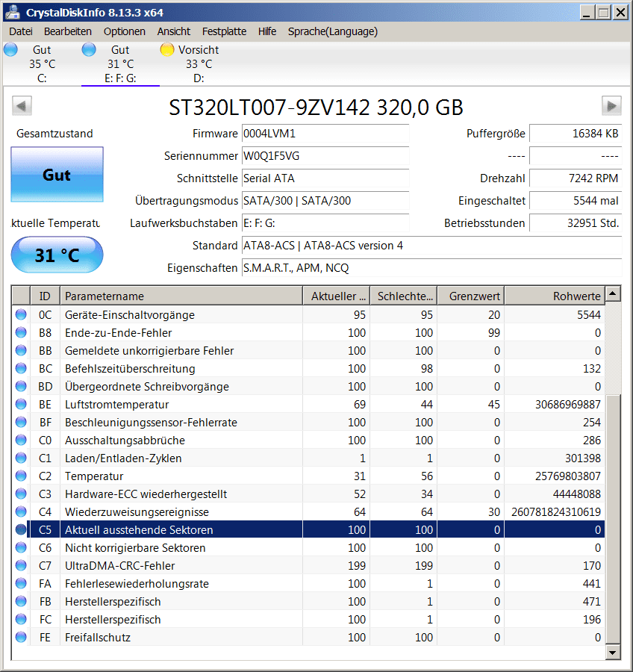Select the Herstellerspezifisch row with ID FB
633x672 pixels.
(308, 601)
